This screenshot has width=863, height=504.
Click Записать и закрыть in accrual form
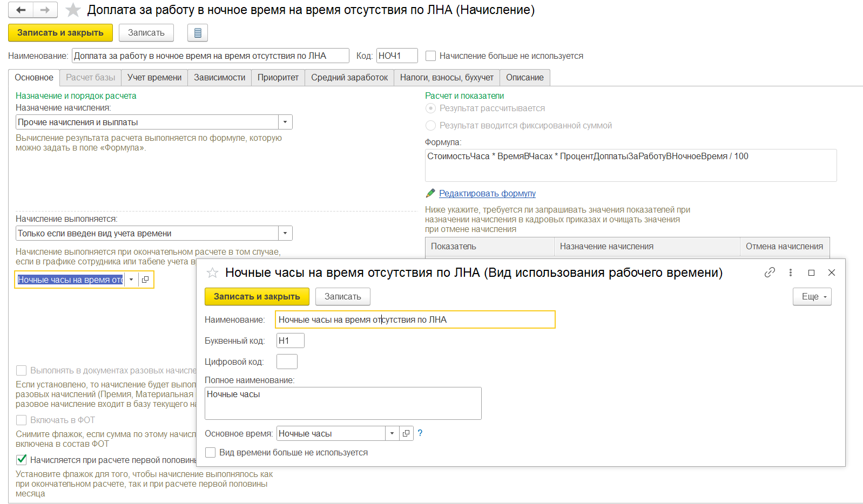click(x=60, y=33)
